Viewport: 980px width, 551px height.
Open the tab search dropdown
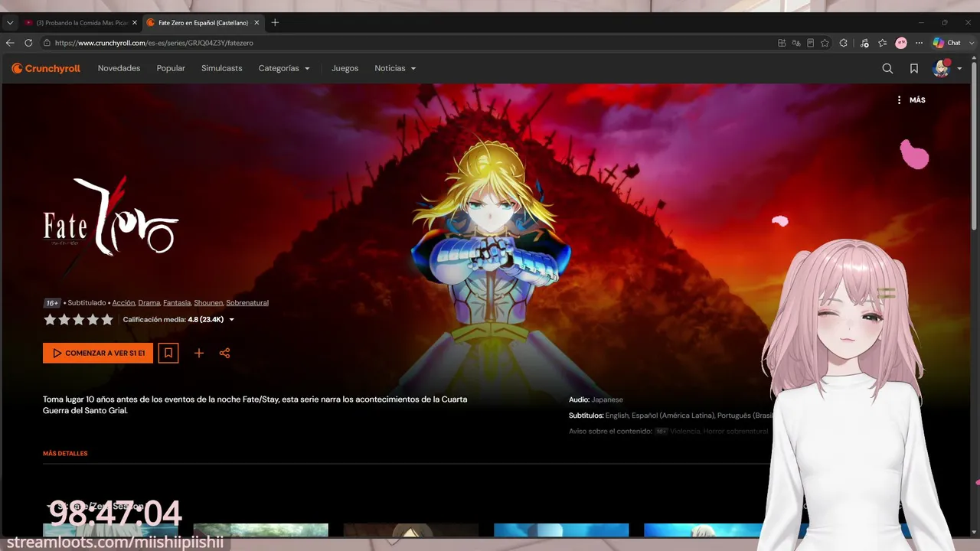10,23
